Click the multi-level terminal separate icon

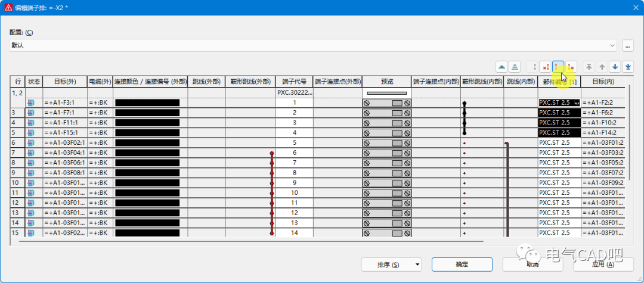click(515, 67)
